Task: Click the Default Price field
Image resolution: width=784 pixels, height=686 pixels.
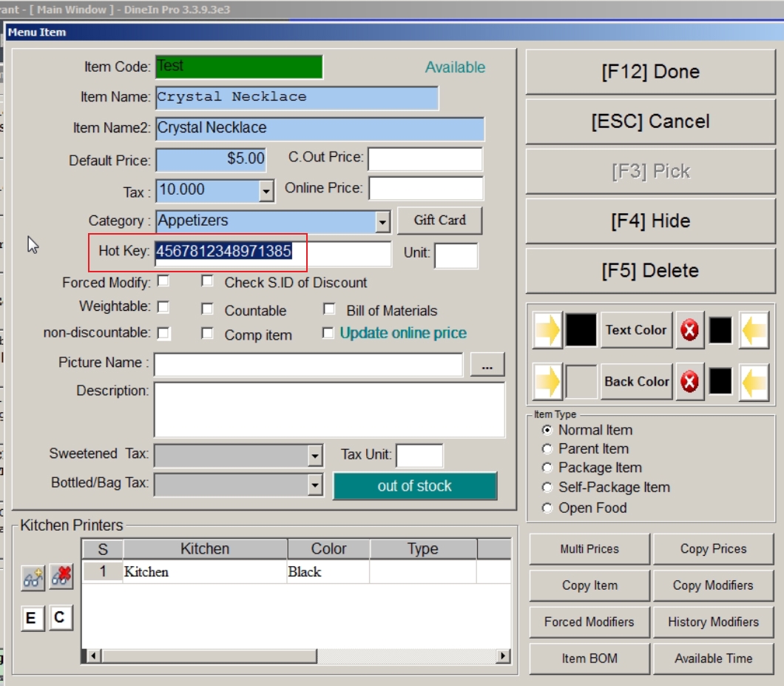Action: (211, 160)
